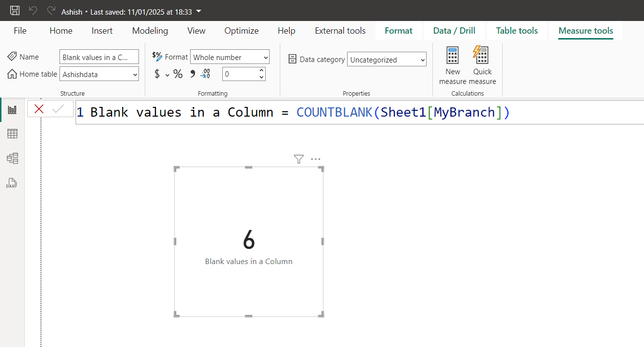Cancel the formula with the red X
The height and width of the screenshot is (347, 644).
(39, 109)
